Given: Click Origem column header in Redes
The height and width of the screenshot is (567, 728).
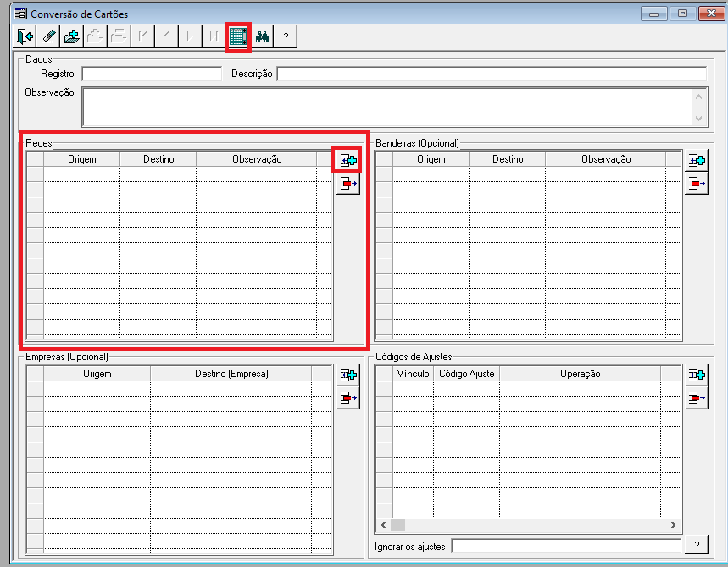Looking at the screenshot, I should [x=82, y=159].
